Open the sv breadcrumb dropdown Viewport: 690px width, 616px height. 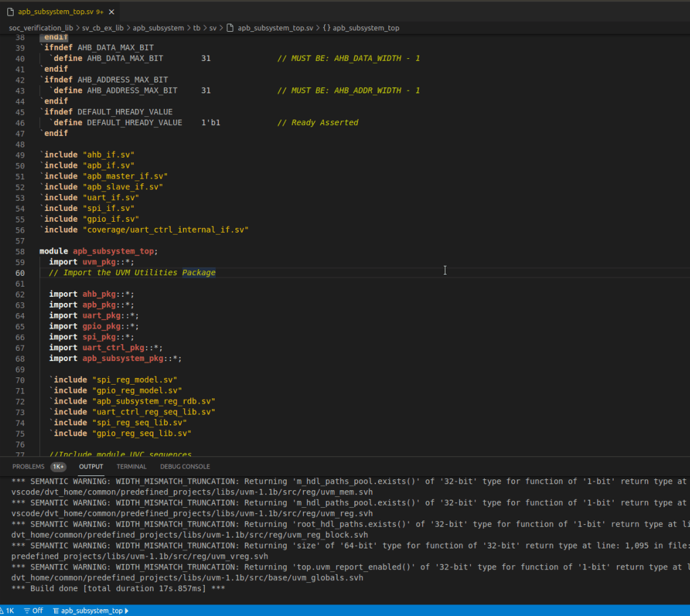[213, 28]
